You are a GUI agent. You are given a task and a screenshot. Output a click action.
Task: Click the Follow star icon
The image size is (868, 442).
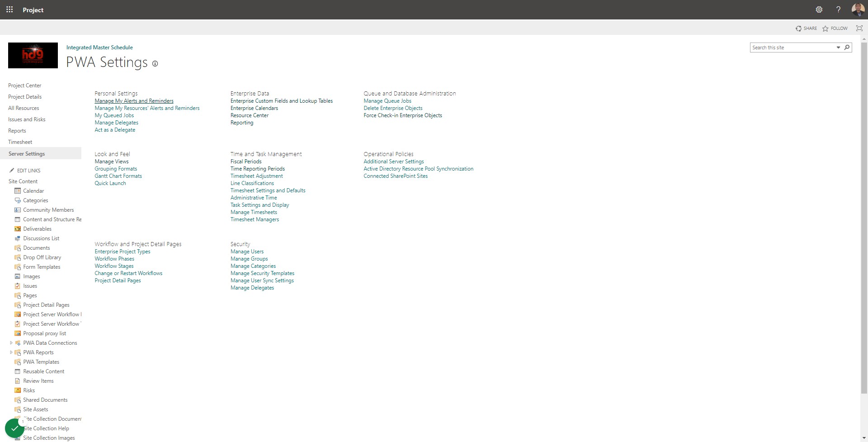pyautogui.click(x=825, y=29)
